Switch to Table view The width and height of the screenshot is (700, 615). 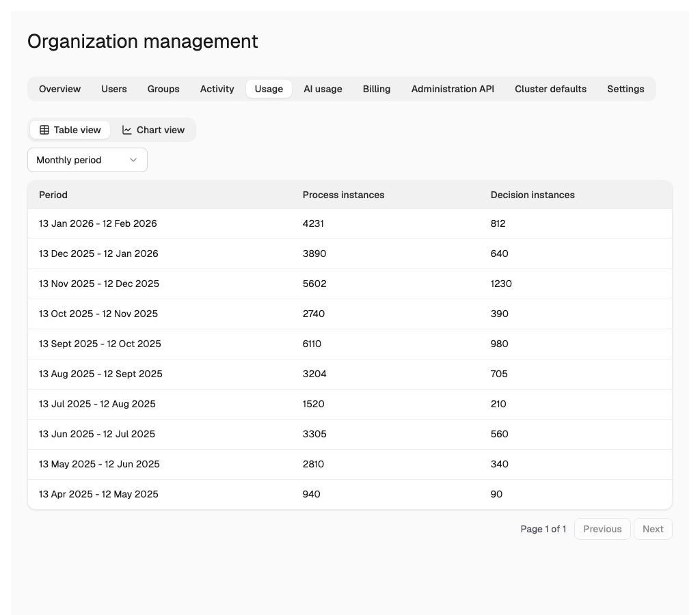click(x=70, y=130)
